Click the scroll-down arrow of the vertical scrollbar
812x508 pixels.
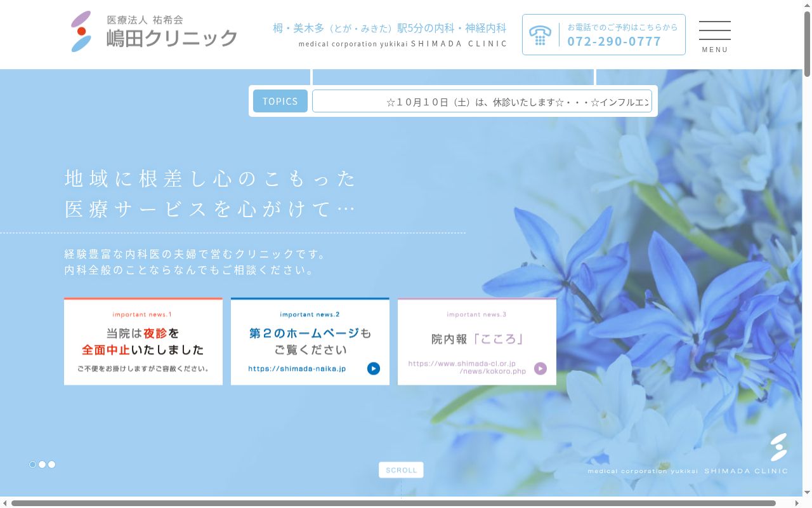click(x=807, y=493)
